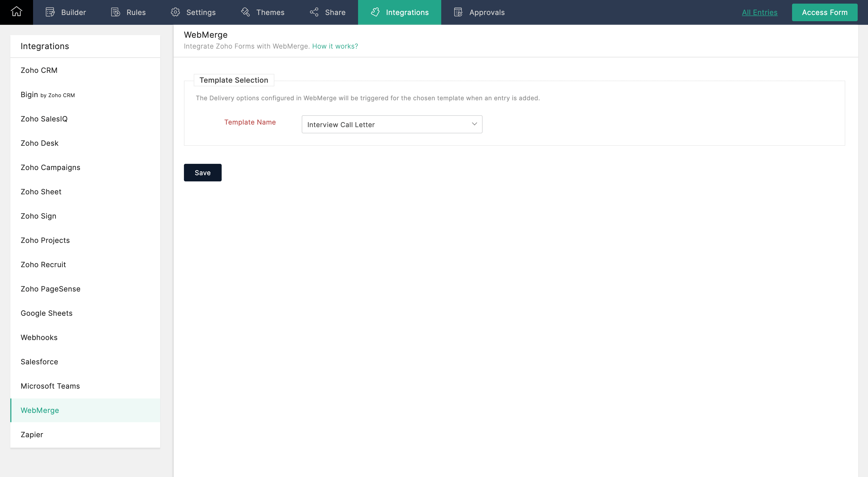Select Zoho Recruit integration
This screenshot has height=477, width=868.
coord(85,264)
